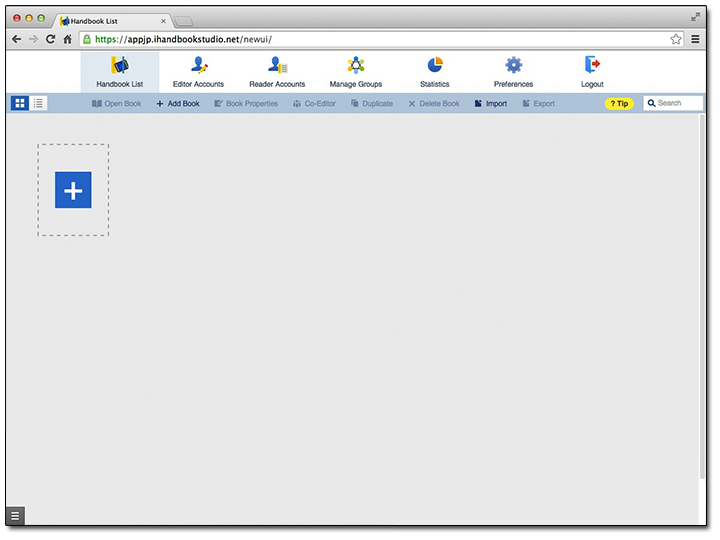Screen dimensions: 720x540
Task: Open the Handbook List section
Action: click(x=120, y=72)
